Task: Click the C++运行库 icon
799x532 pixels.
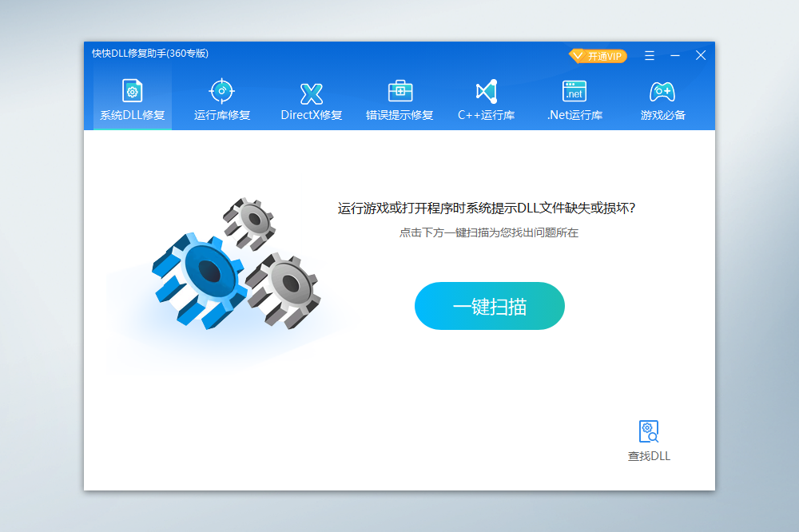Action: pyautogui.click(x=486, y=91)
